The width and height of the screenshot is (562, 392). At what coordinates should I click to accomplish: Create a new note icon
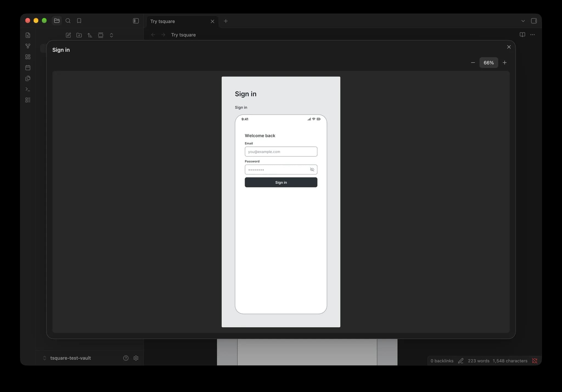point(68,35)
